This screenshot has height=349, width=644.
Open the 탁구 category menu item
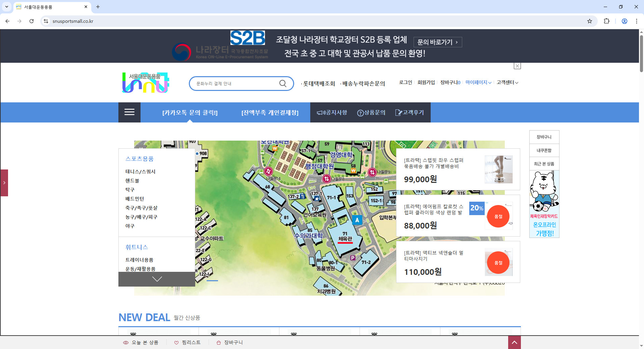coord(130,189)
